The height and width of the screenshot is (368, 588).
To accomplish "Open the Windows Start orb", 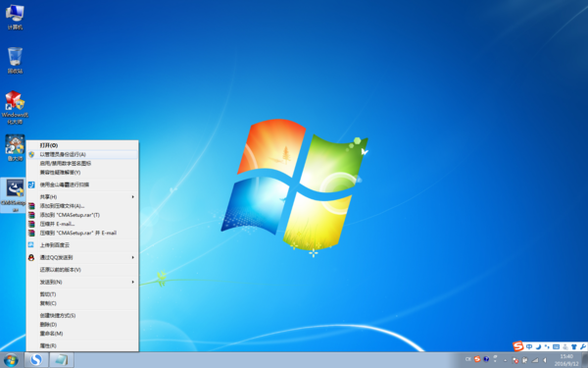I will tap(11, 360).
